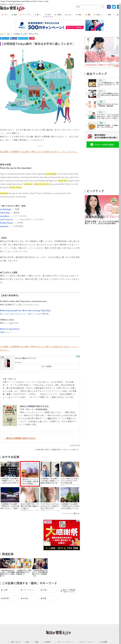Open the お悩み navigation item

(68, 15)
